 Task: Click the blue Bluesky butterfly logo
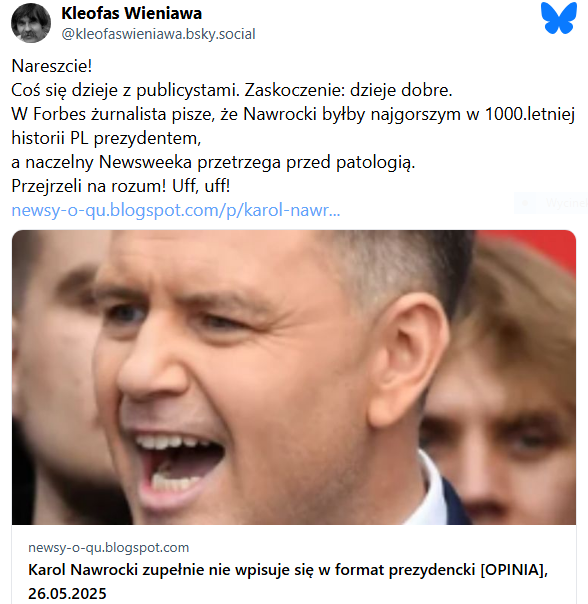point(558,18)
